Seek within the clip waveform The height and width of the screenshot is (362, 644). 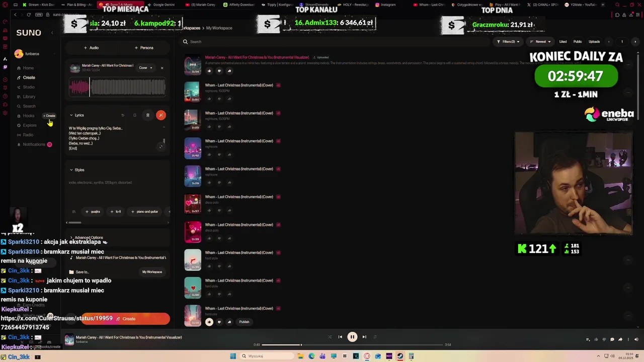(x=117, y=87)
